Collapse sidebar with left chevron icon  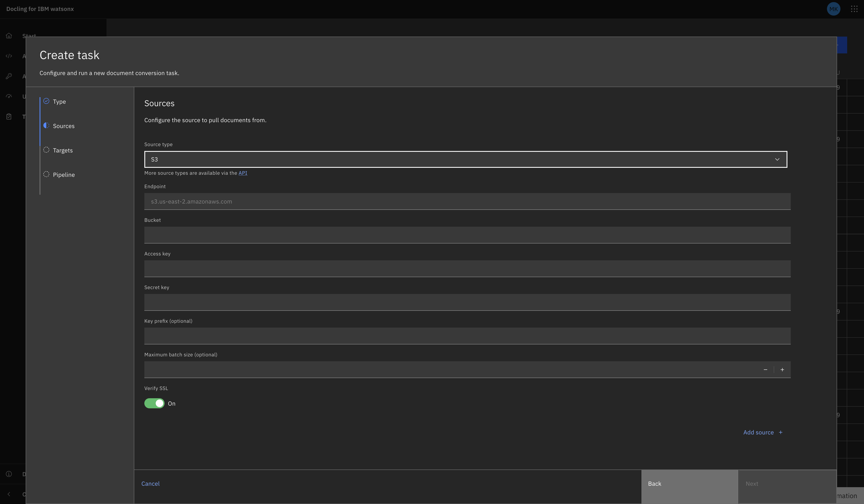coord(9,494)
